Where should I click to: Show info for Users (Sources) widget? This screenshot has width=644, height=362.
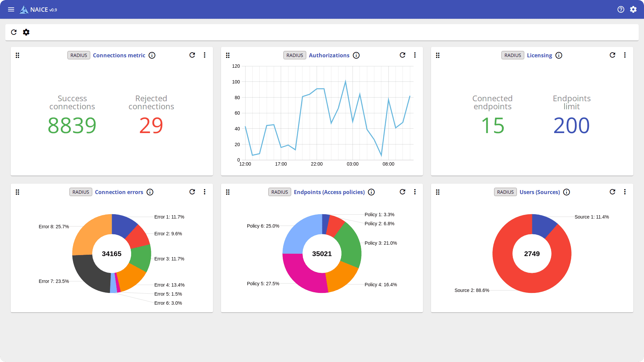click(567, 192)
